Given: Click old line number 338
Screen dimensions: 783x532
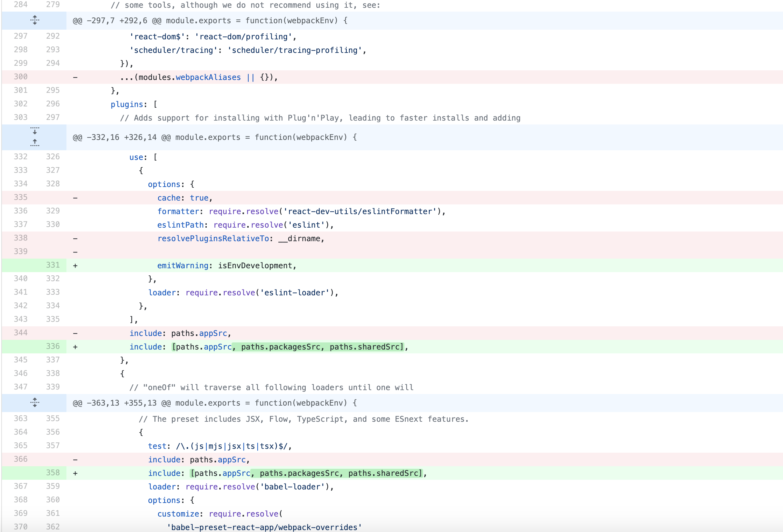Looking at the screenshot, I should pyautogui.click(x=21, y=238).
